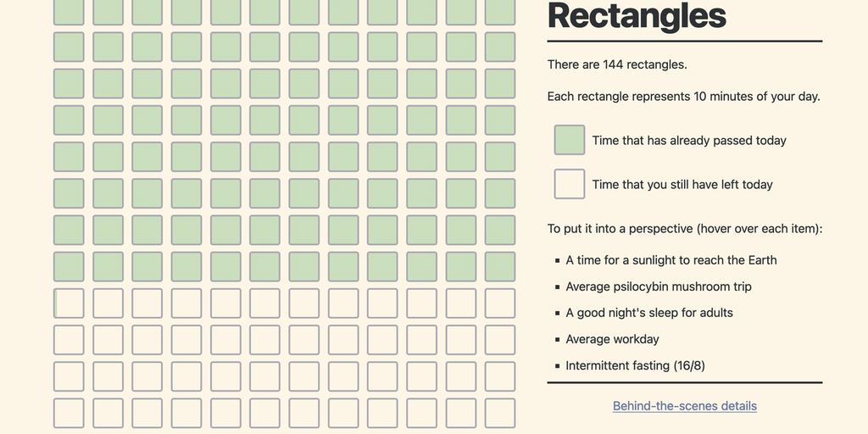The width and height of the screenshot is (868, 434).
Task: Click 'A time for a sunlight to reach the Earth'
Action: 671,260
